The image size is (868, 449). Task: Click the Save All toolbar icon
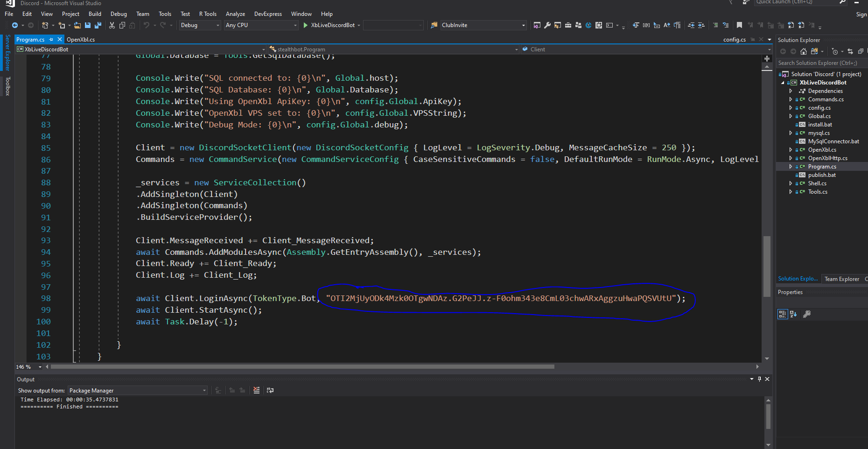[98, 25]
